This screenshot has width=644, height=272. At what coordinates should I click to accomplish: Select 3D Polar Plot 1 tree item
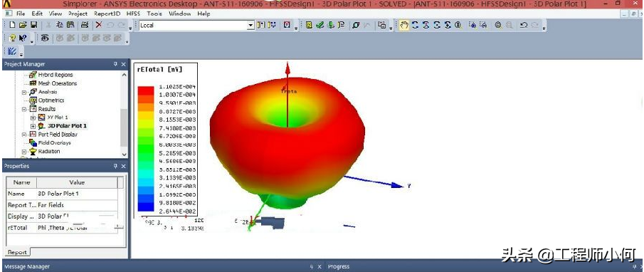[x=68, y=126]
